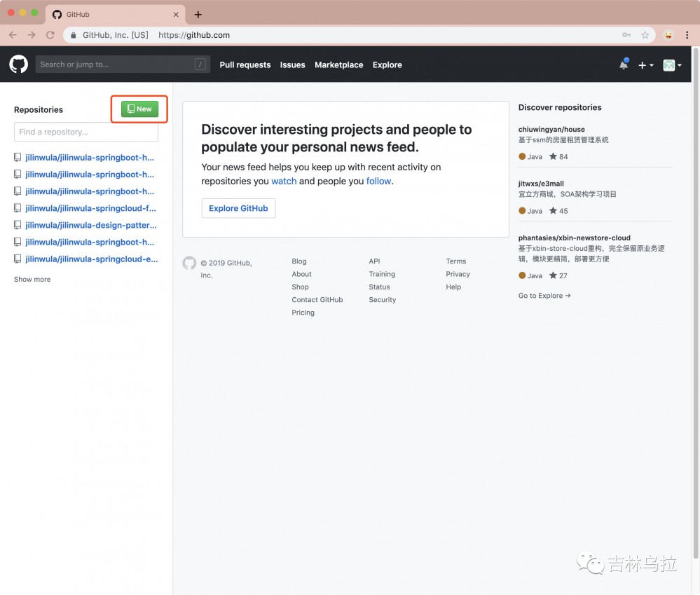Click the footer GitHub mark icon
Viewport: 700px width, 595px height.
tap(189, 263)
